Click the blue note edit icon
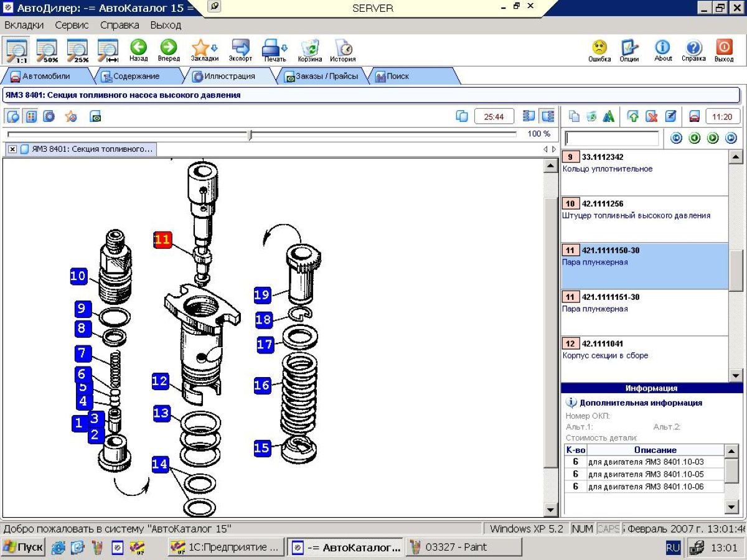Screen dimensions: 747x560 pos(670,116)
